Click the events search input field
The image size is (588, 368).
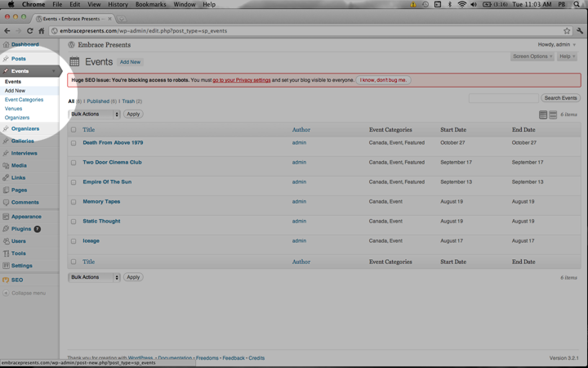(503, 98)
